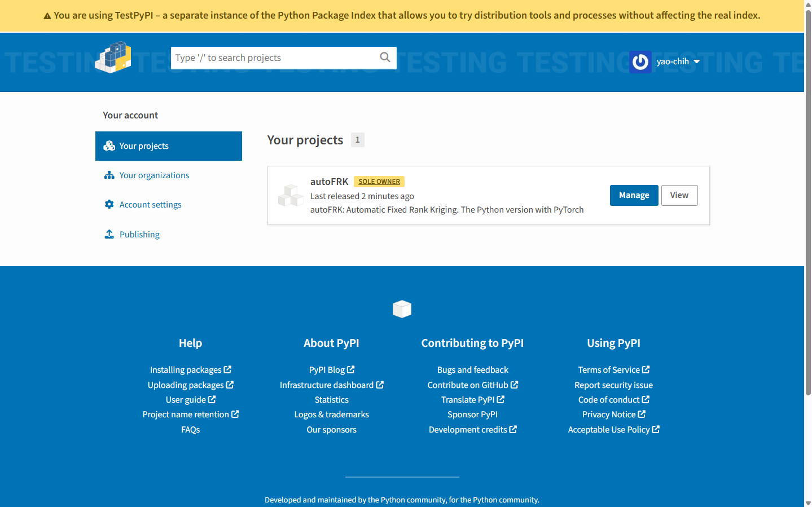
Task: Open Report security issue link
Action: pyautogui.click(x=614, y=385)
